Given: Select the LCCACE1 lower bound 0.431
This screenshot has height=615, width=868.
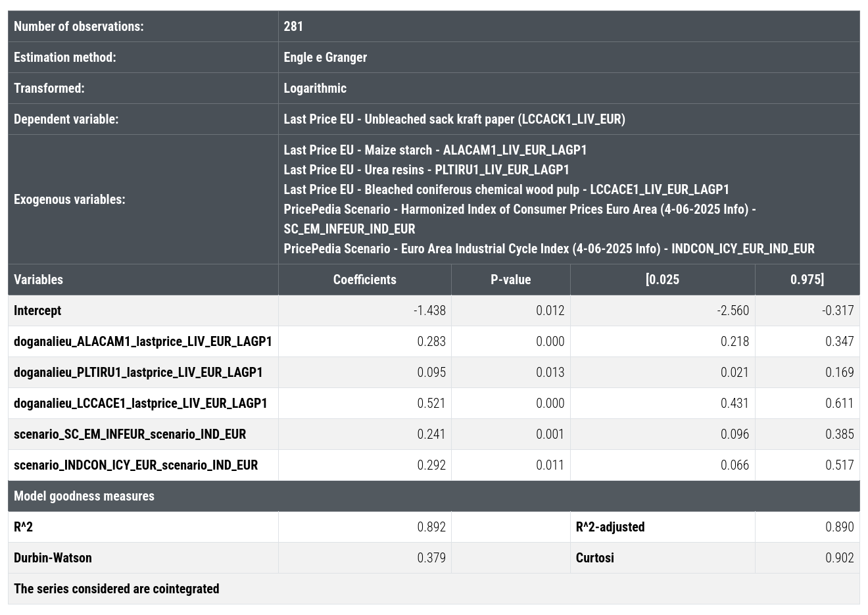Looking at the screenshot, I should 735,403.
